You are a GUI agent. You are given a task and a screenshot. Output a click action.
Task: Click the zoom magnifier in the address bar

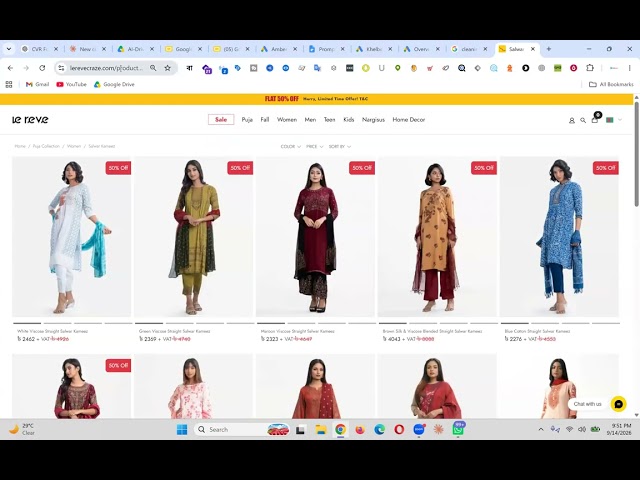[x=153, y=68]
